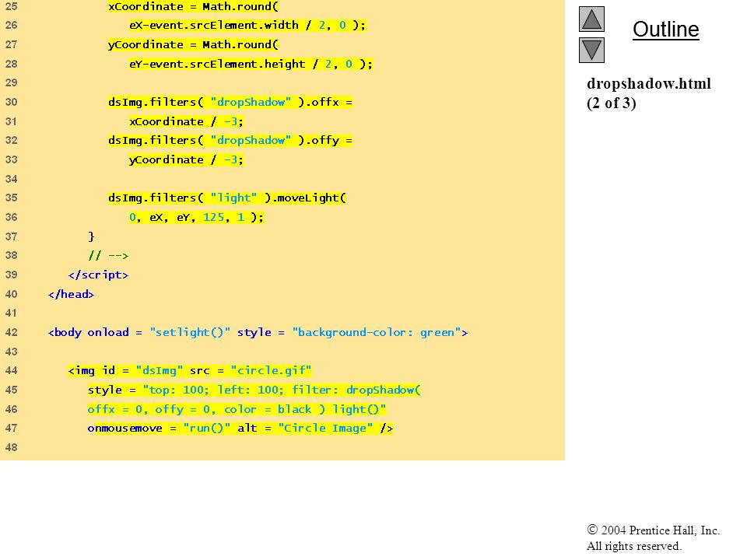Viewport: 747px width, 560px height.
Task: Click the style "top: 100; left: 100" line
Action: coord(254,390)
